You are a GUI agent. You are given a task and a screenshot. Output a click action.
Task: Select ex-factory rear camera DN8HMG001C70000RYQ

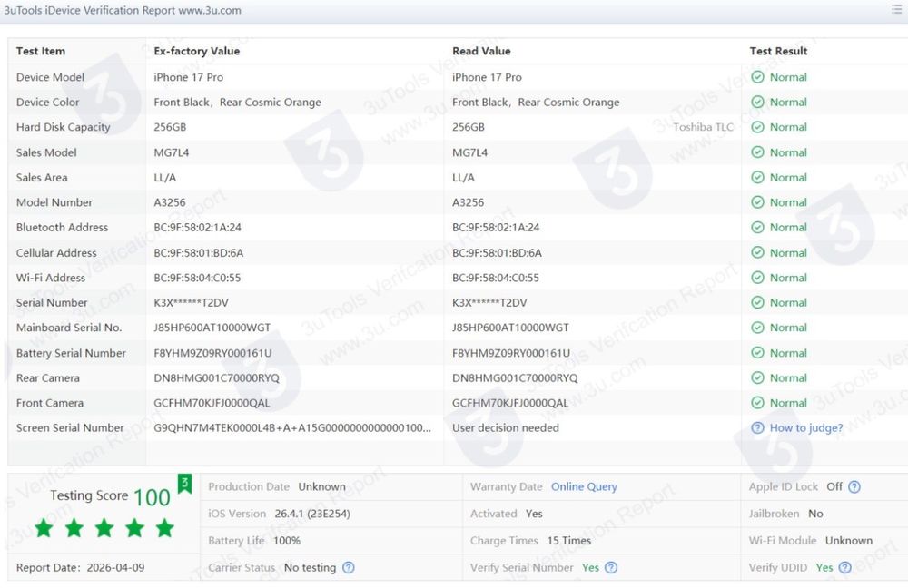click(216, 377)
